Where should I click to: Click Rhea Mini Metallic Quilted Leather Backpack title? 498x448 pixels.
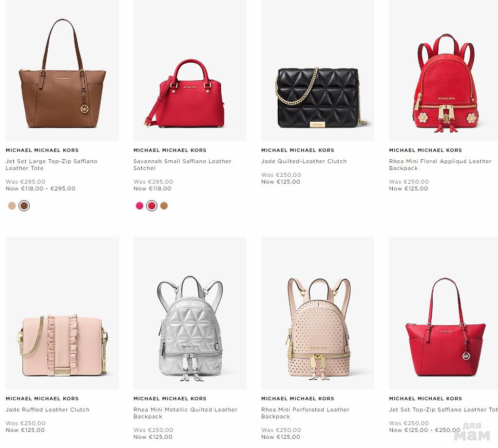click(x=185, y=413)
